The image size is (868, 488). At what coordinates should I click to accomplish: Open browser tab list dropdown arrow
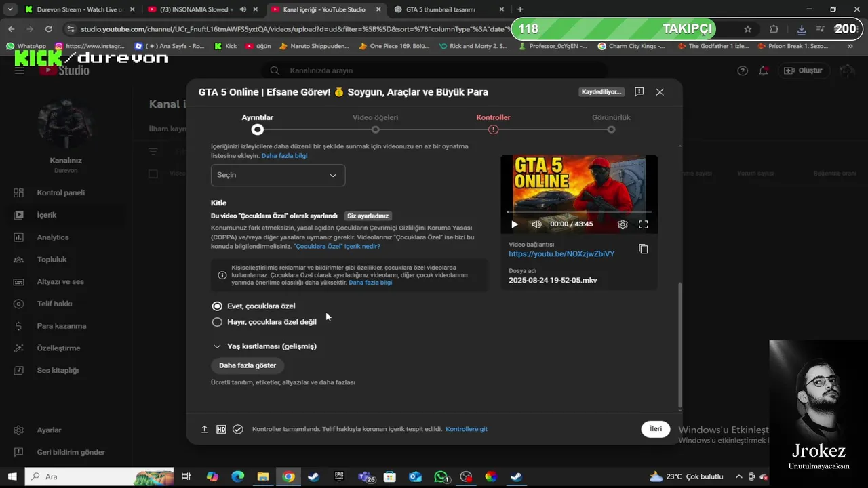point(10,9)
